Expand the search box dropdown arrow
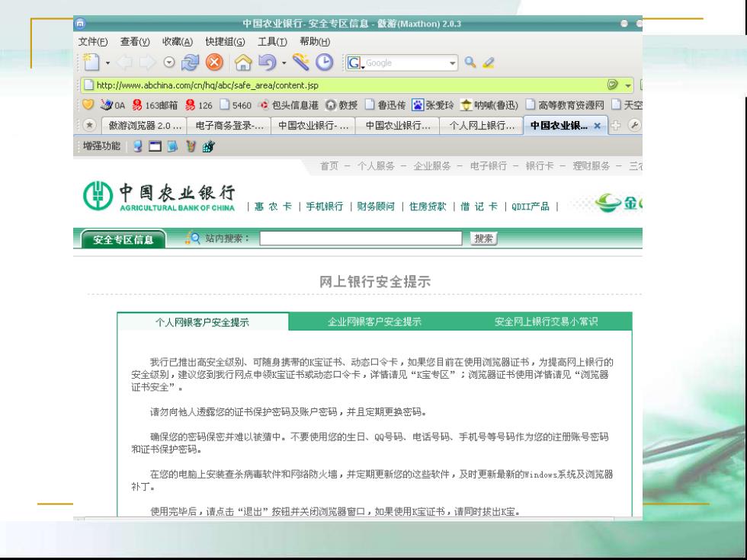 pos(452,62)
